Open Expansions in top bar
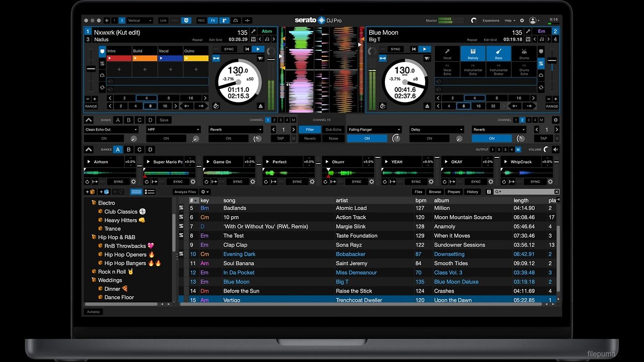Viewport: 644px width, 362px height. [491, 21]
